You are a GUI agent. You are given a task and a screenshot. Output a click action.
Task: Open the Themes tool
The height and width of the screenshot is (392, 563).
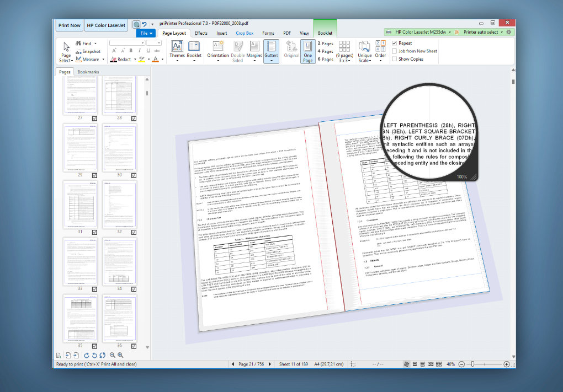[177, 51]
